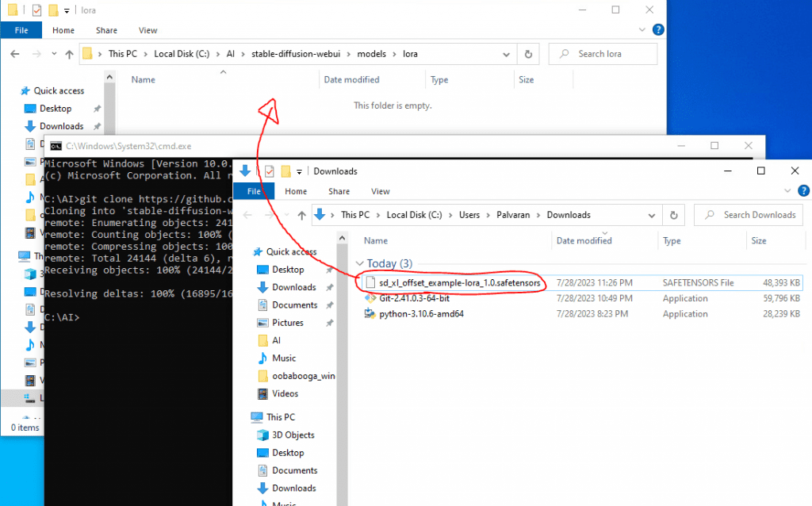The height and width of the screenshot is (506, 812).
Task: Click the Search Downloads input field
Action: pyautogui.click(x=749, y=215)
